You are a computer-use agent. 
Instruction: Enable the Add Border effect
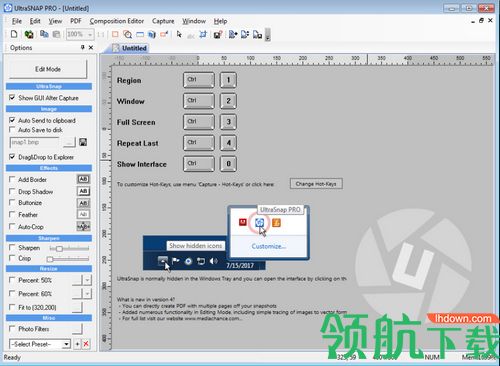click(12, 179)
